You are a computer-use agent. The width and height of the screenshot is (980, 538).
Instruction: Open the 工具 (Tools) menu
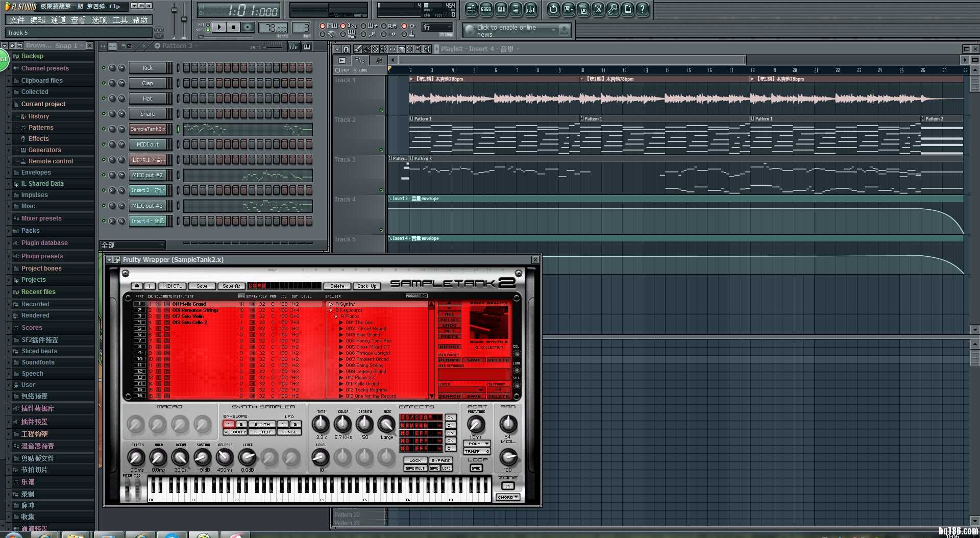coord(120,20)
